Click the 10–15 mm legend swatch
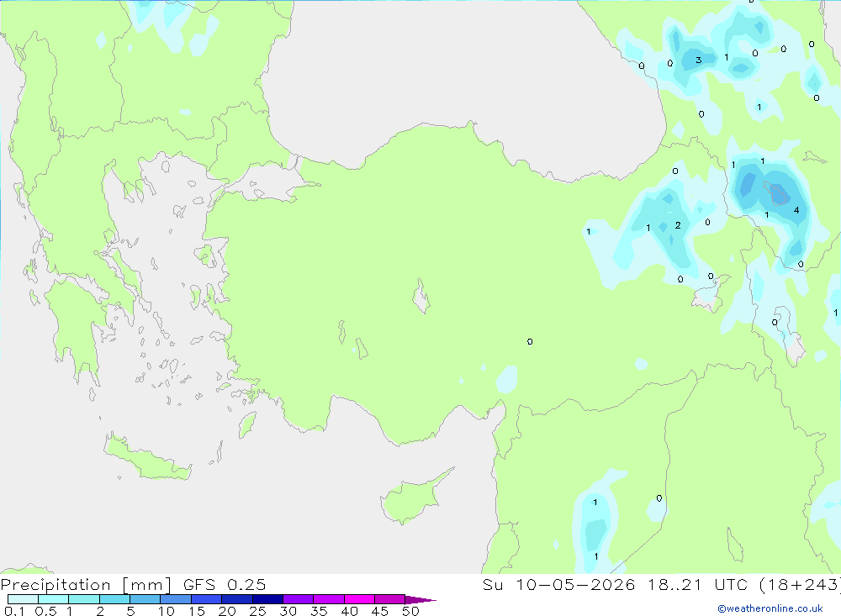The image size is (841, 616). (176, 599)
